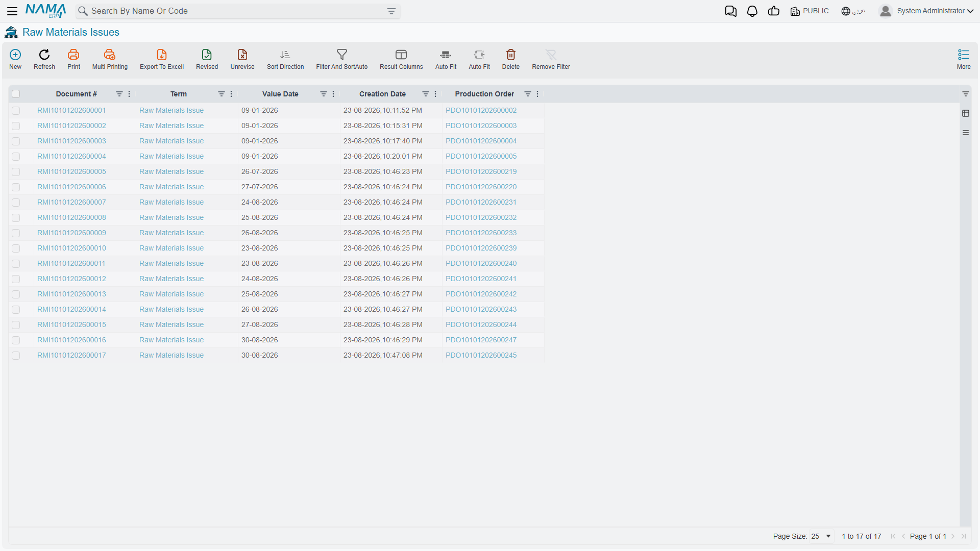Toggle the select-all rows checkbox
The image size is (980, 551).
(x=16, y=94)
